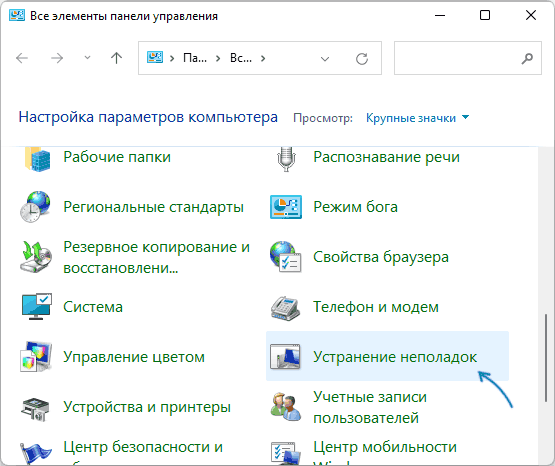Click the Па... breadcrumb segment
555x466 pixels.
click(x=195, y=58)
